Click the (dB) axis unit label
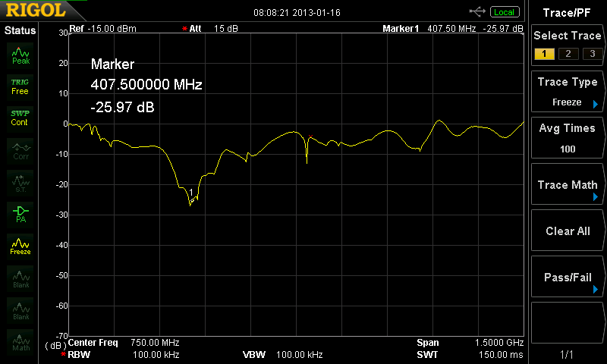This screenshot has height=364, width=607. (x=55, y=346)
